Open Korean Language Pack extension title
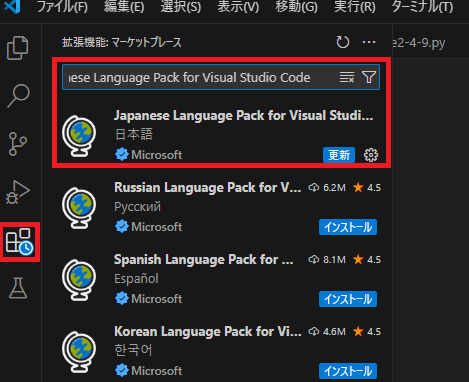This screenshot has height=382, width=469. (x=207, y=331)
